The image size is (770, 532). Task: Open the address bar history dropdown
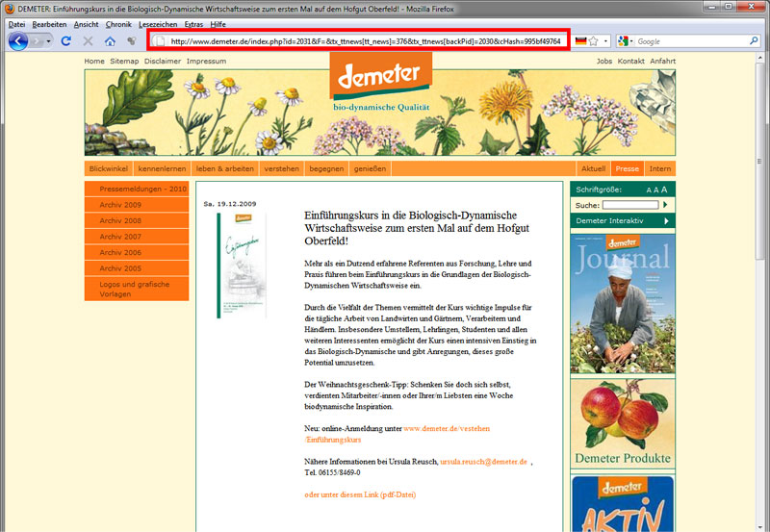(x=605, y=41)
